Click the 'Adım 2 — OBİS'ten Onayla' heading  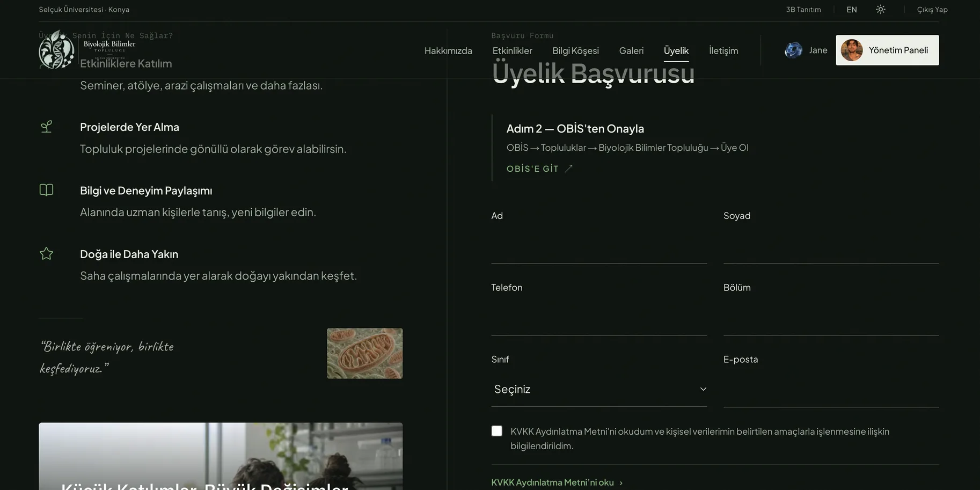(x=575, y=129)
